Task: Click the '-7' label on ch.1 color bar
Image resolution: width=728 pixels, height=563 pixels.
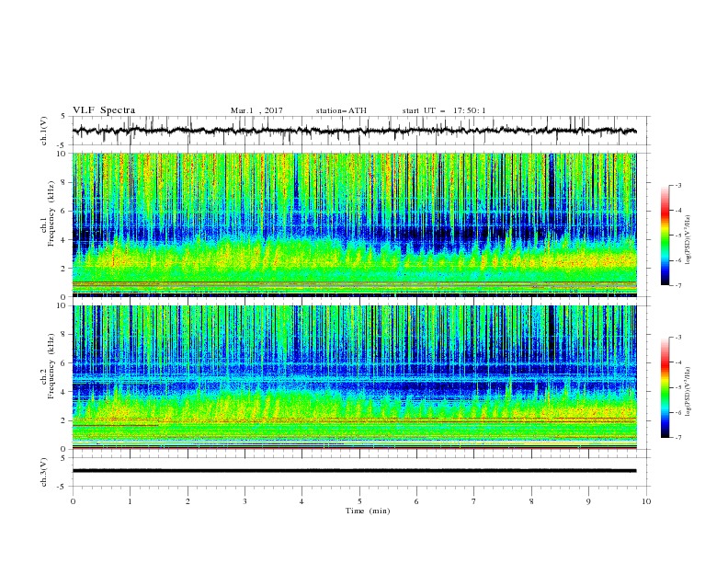Action: point(678,285)
